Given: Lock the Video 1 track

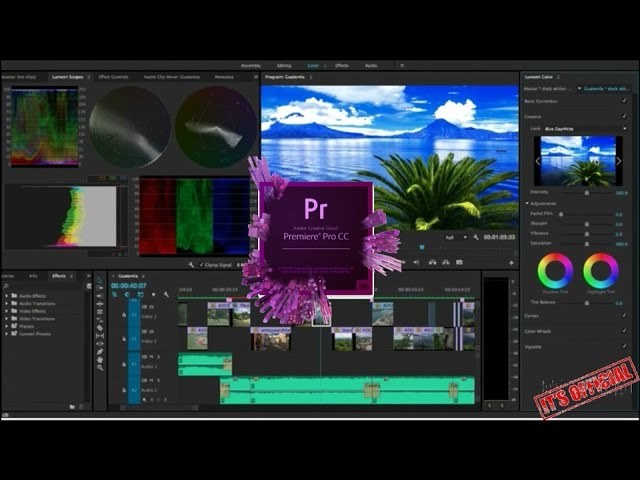Looking at the screenshot, I should click(124, 339).
